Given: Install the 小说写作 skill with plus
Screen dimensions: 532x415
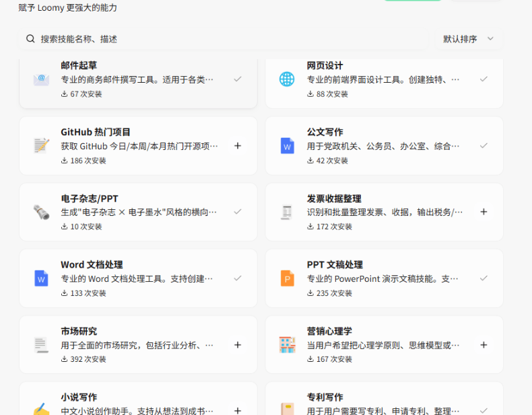Looking at the screenshot, I should [238, 410].
